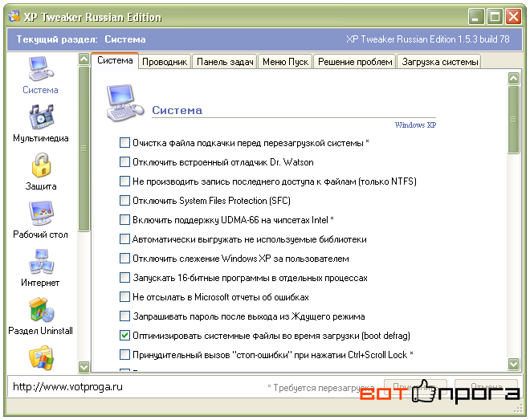Click the settings pane scroll down arrow
This screenshot has height=420, width=530.
tap(513, 364)
